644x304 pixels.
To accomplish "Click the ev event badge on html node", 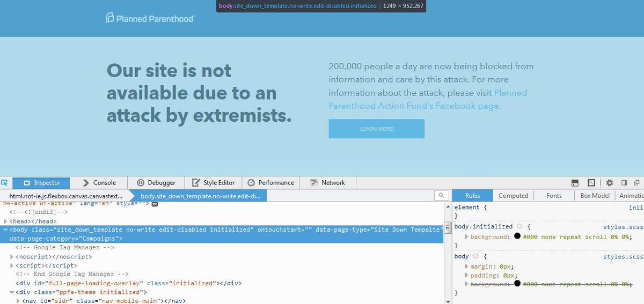I will coord(155,204).
